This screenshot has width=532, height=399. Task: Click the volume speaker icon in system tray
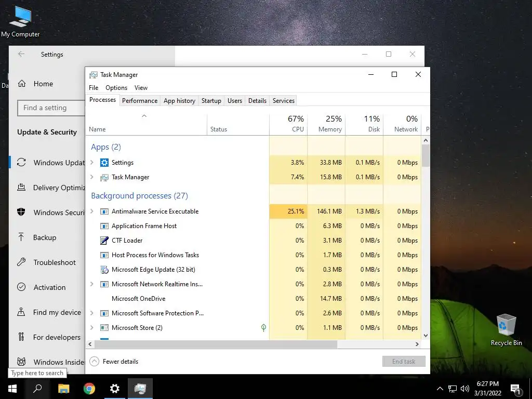click(465, 389)
